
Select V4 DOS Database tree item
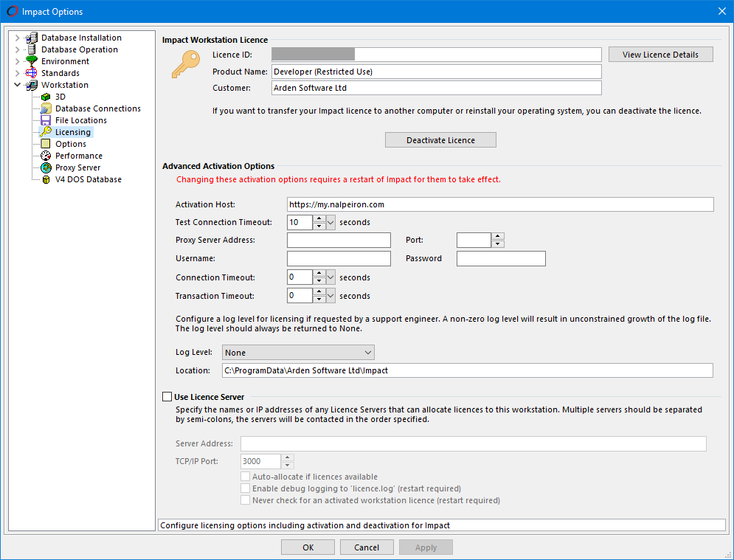pos(89,179)
